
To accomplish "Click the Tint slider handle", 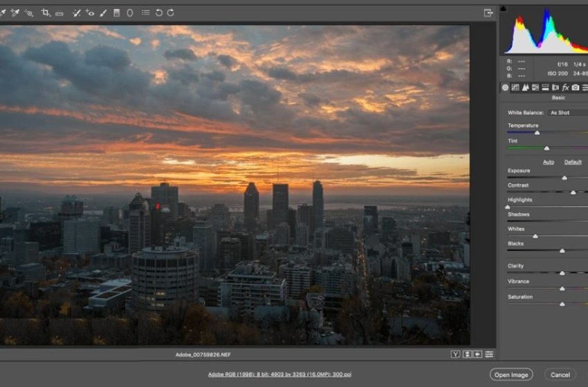I will [546, 149].
